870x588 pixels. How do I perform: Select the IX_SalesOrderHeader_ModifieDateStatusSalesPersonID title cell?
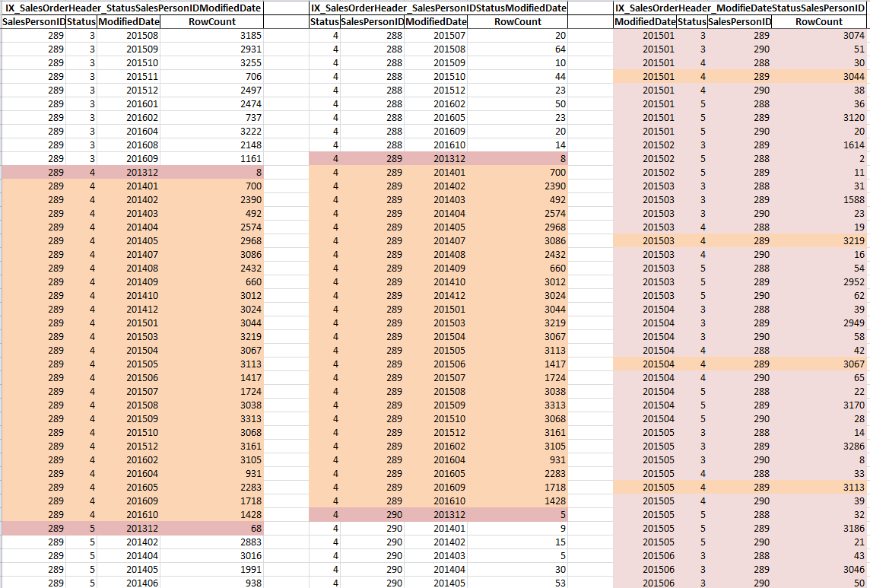pyautogui.click(x=740, y=8)
